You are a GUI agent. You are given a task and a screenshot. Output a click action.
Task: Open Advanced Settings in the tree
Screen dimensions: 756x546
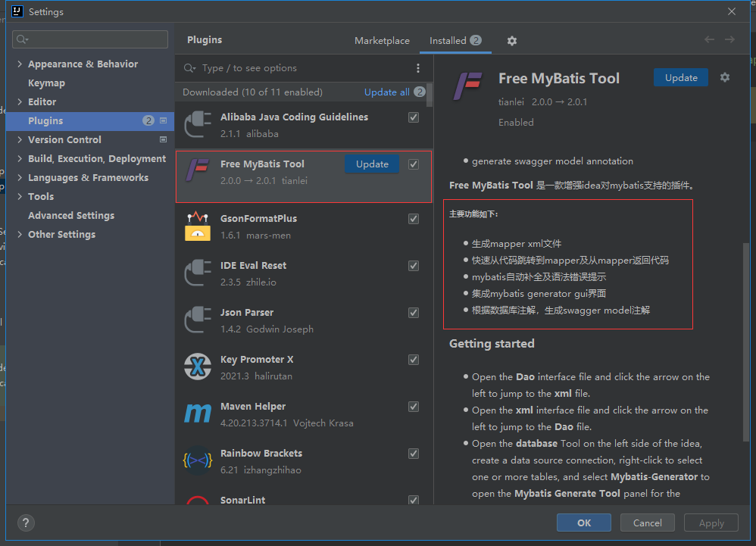(71, 215)
